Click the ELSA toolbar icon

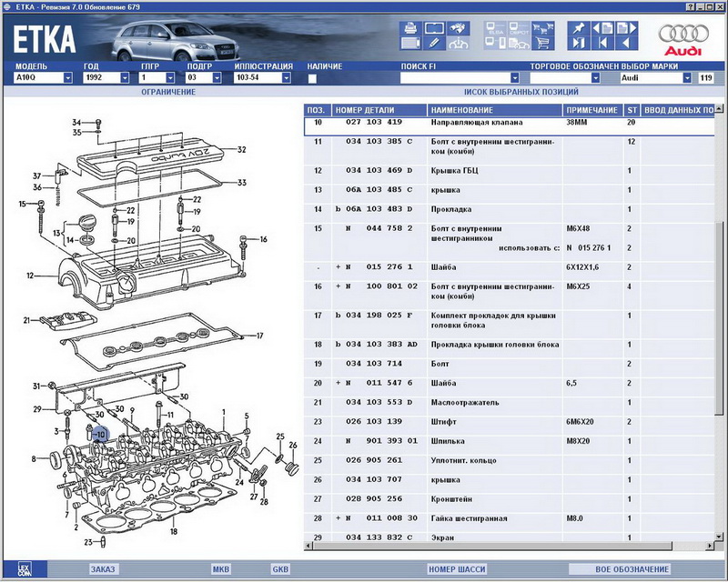click(x=495, y=28)
